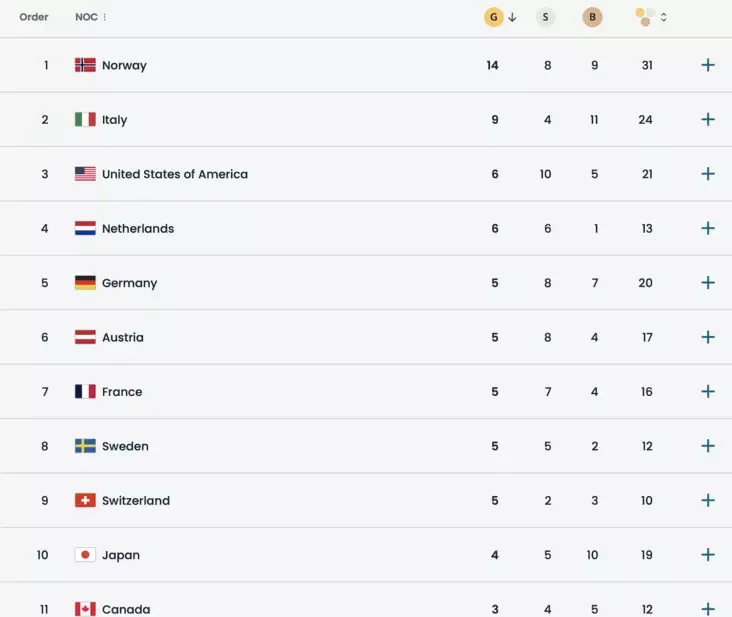Click the Norway flag icon
This screenshot has height=617, width=732.
[x=85, y=65]
